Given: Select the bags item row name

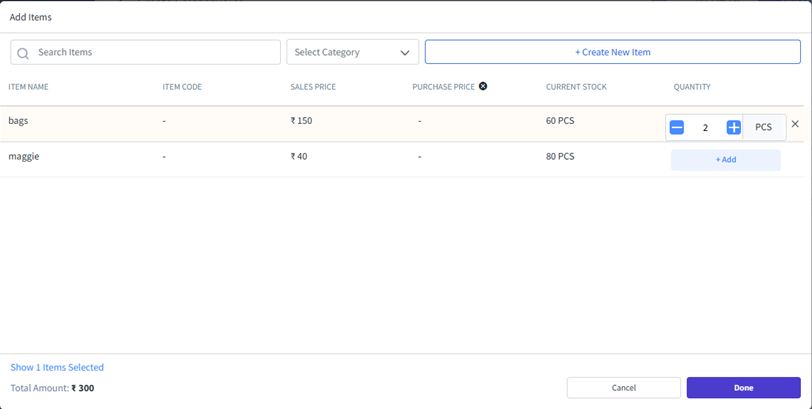Looking at the screenshot, I should [x=19, y=121].
